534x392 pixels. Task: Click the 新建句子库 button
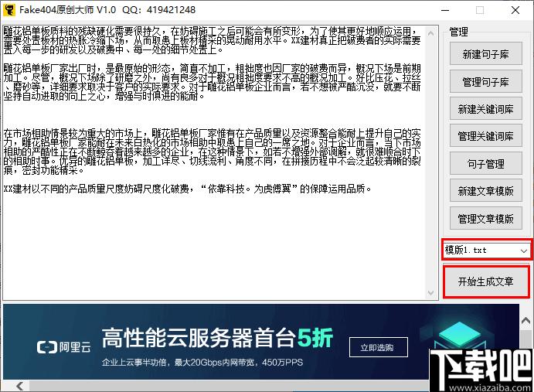[485, 54]
